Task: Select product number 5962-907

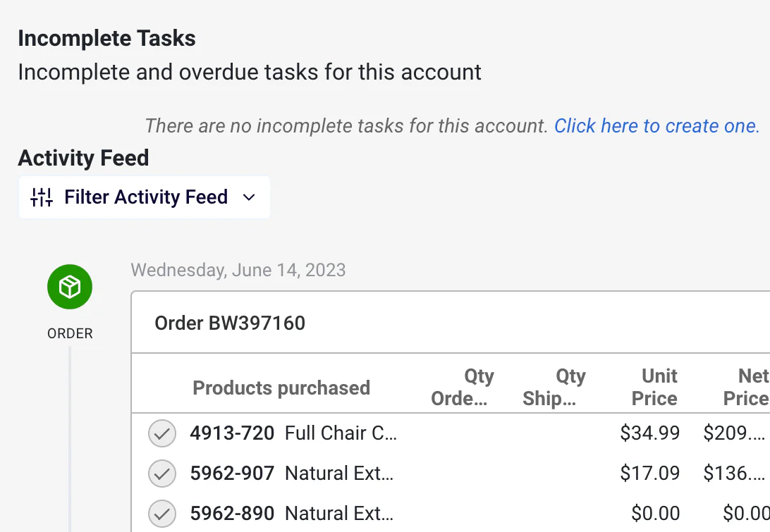Action: pyautogui.click(x=232, y=474)
